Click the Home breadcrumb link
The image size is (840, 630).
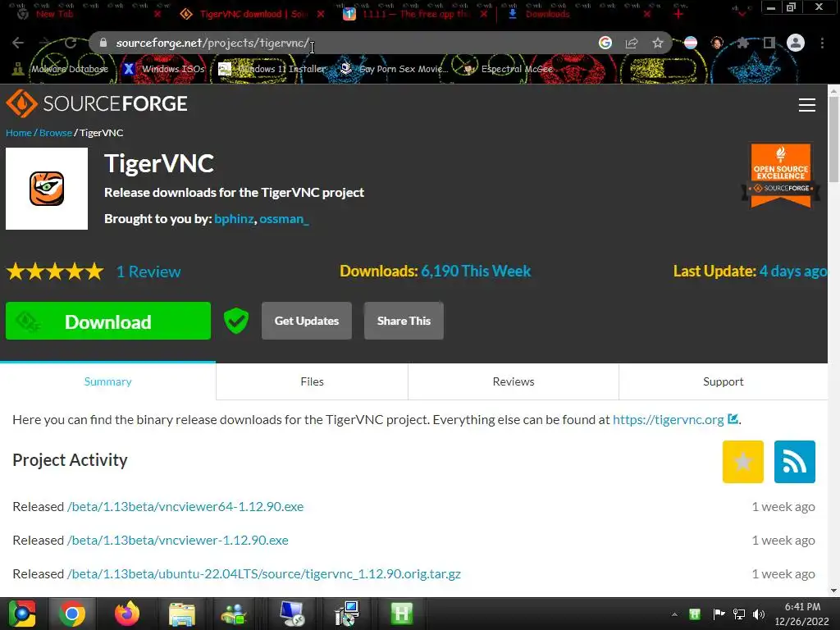[x=19, y=132]
